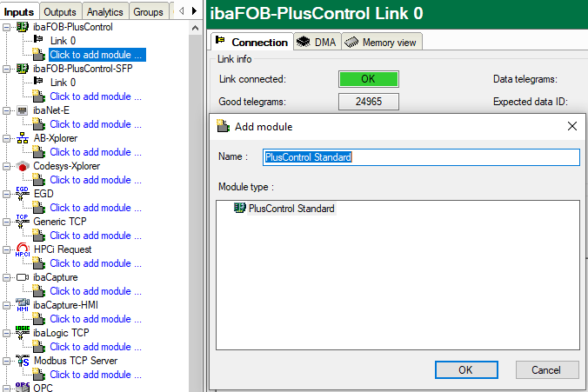The height and width of the screenshot is (392, 588).
Task: Collapse the ibaCapture tree node
Action: [x=6, y=277]
